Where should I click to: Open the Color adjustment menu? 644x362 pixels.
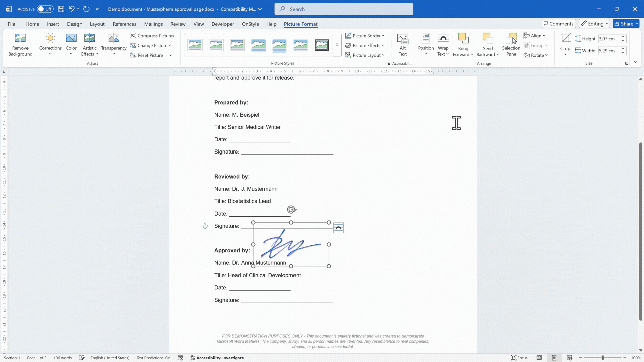(x=71, y=45)
